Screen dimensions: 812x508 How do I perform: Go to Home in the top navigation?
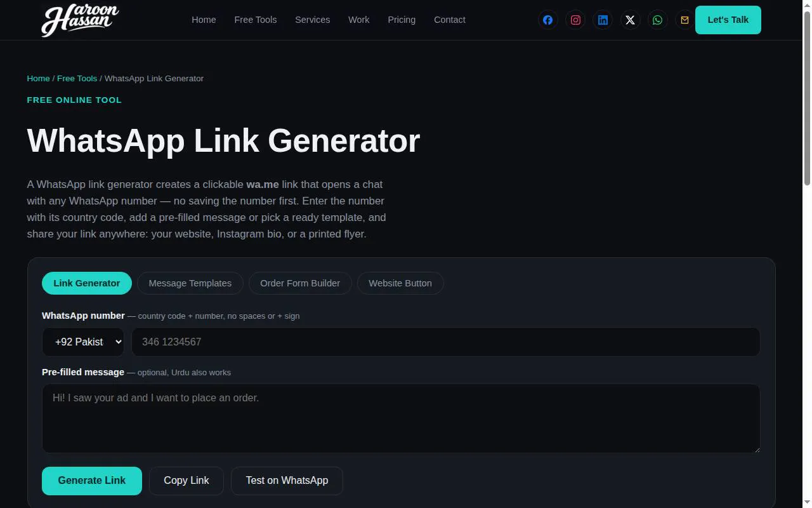coord(204,20)
